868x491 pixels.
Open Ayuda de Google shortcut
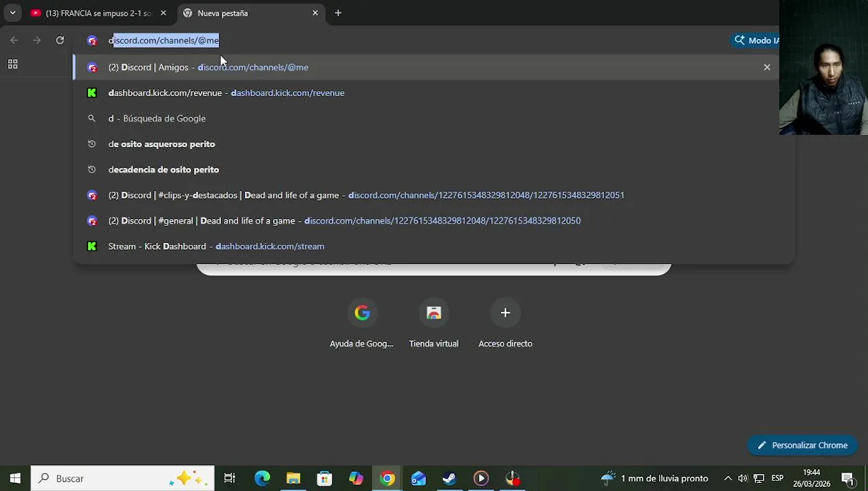362,323
